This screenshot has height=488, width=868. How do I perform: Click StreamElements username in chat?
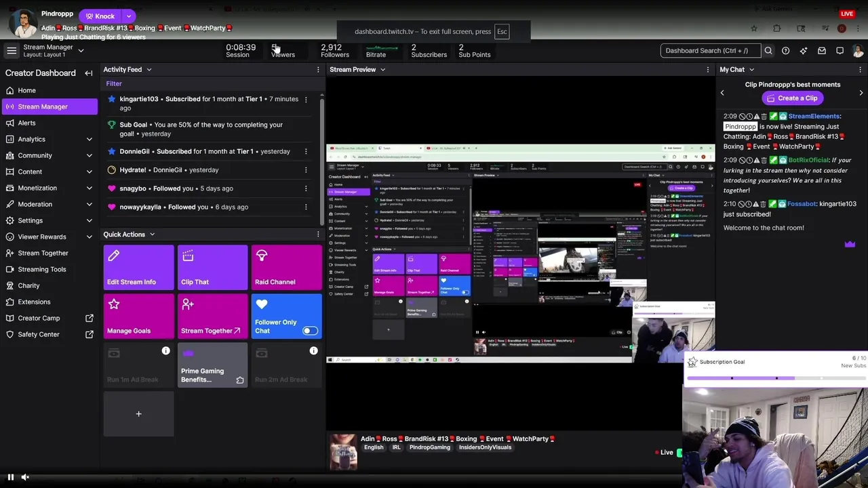point(814,117)
